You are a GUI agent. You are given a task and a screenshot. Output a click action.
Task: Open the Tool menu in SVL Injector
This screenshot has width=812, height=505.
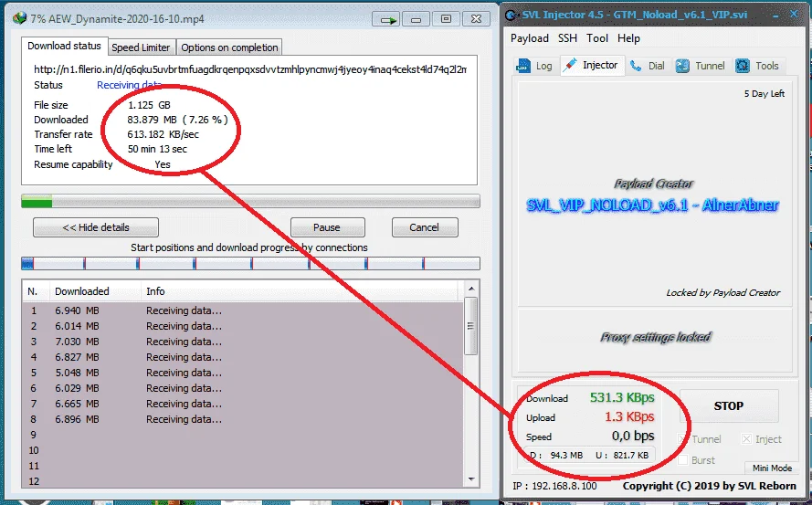click(597, 38)
